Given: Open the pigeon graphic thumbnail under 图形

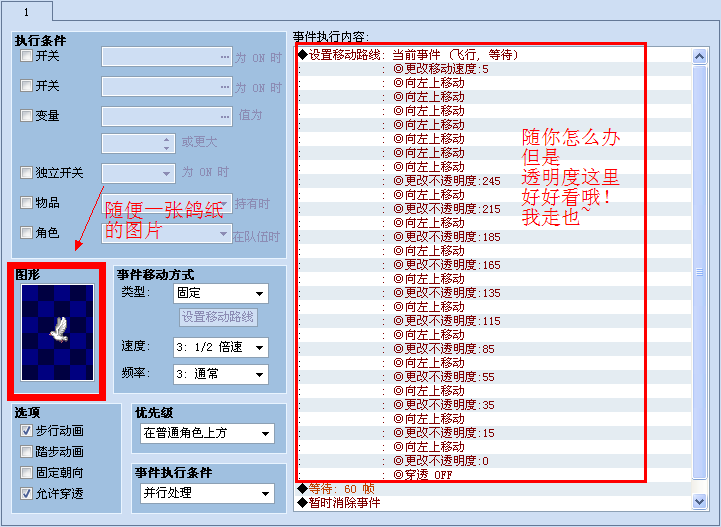Looking at the screenshot, I should 57,332.
